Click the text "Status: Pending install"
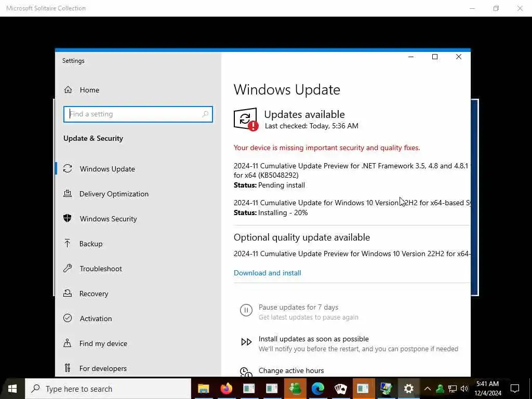The width and height of the screenshot is (532, 399). 270,185
